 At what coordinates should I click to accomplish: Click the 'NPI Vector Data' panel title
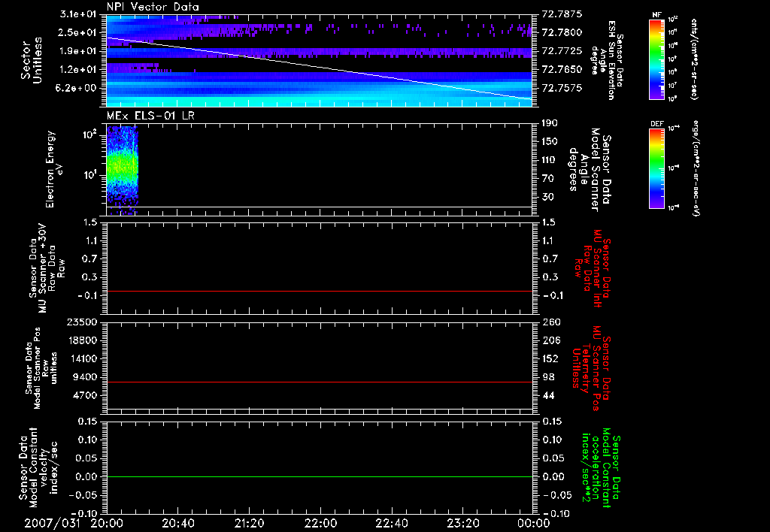(x=153, y=7)
